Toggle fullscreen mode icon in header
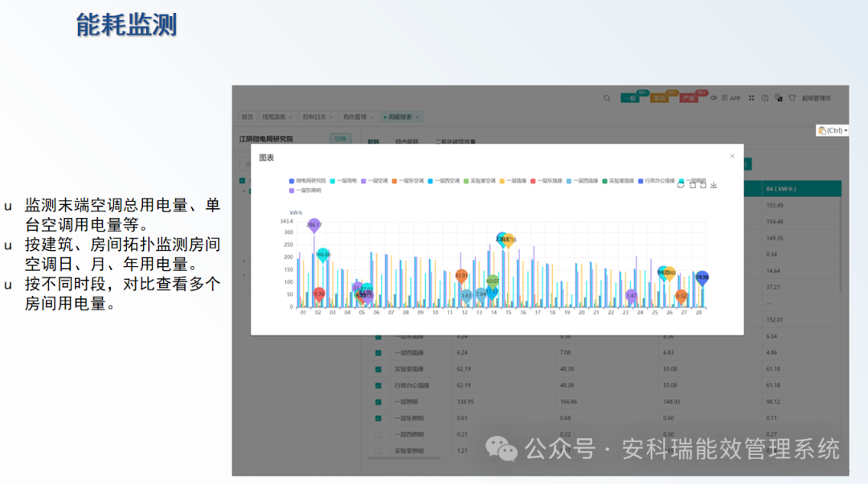 tap(751, 98)
